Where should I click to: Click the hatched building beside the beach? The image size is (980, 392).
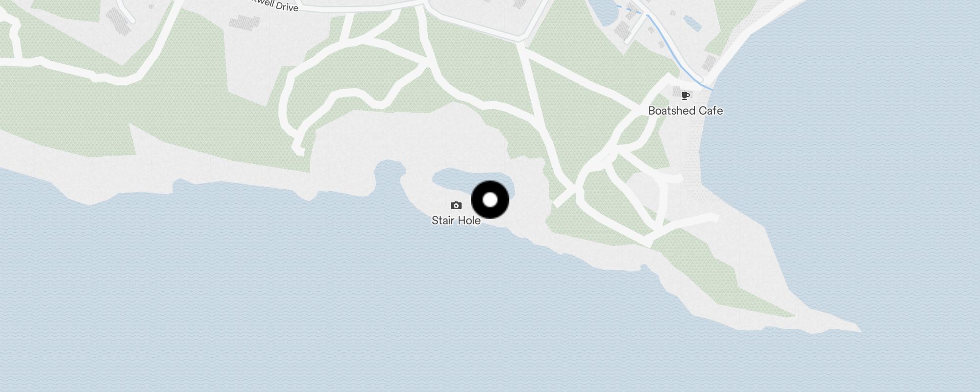[x=709, y=63]
